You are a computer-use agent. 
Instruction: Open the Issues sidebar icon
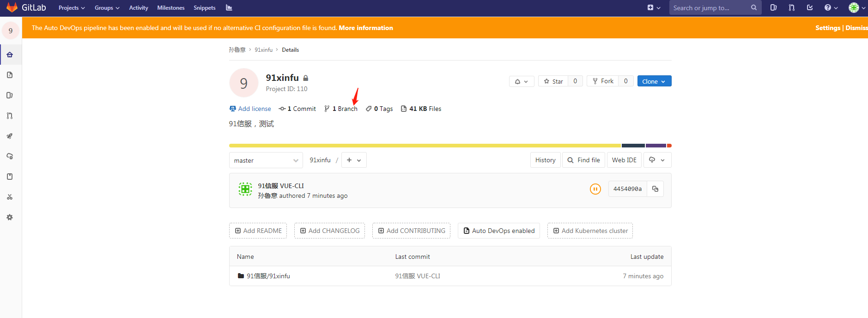pyautogui.click(x=10, y=95)
